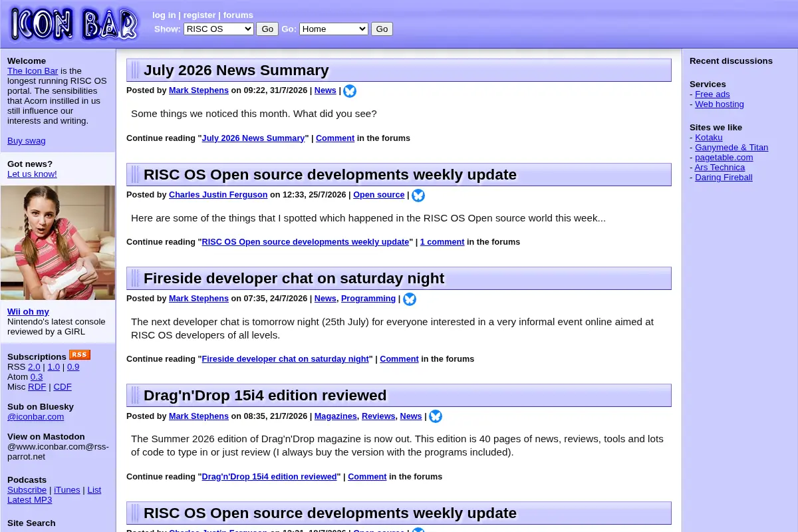
Task: Click Comment link under Drag'n'Drop 15i4 post
Action: (x=367, y=476)
